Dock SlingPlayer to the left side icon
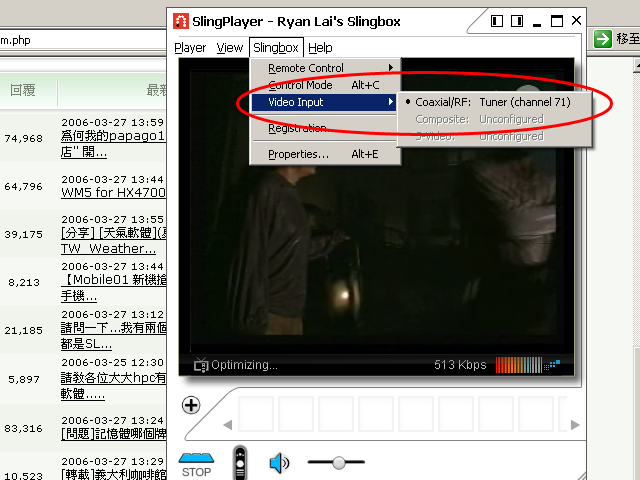Viewport: 640px width, 480px height. click(x=497, y=21)
